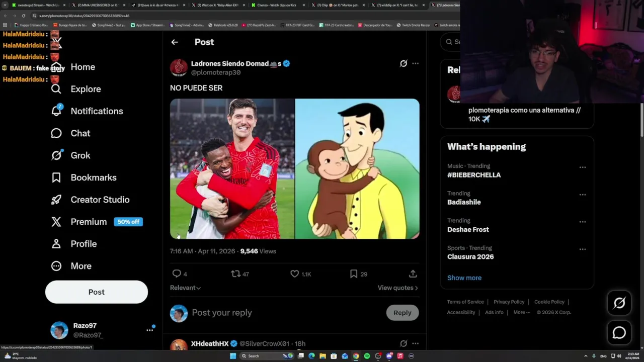This screenshot has height=362, width=644.
Task: Click the Reply button
Action: pyautogui.click(x=402, y=313)
